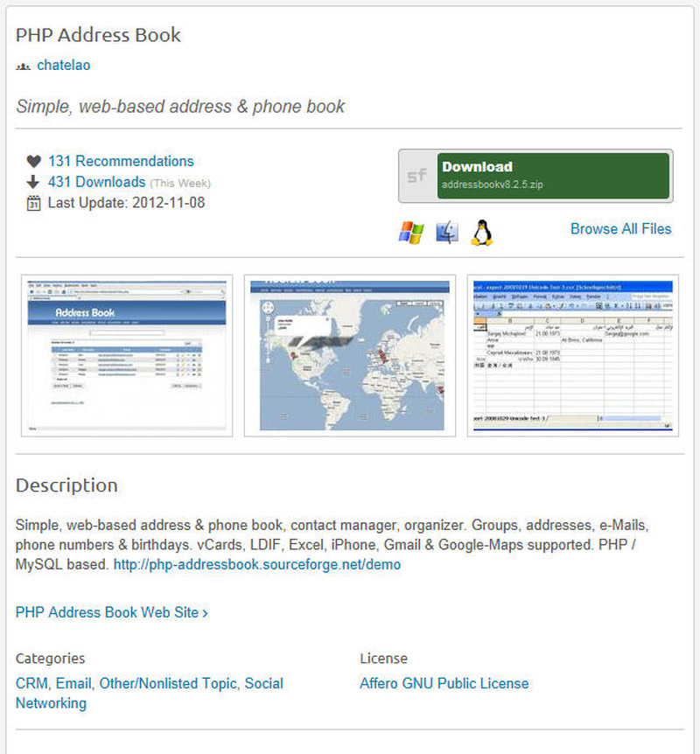Visit the php-addressbook demo URL

pyautogui.click(x=257, y=565)
